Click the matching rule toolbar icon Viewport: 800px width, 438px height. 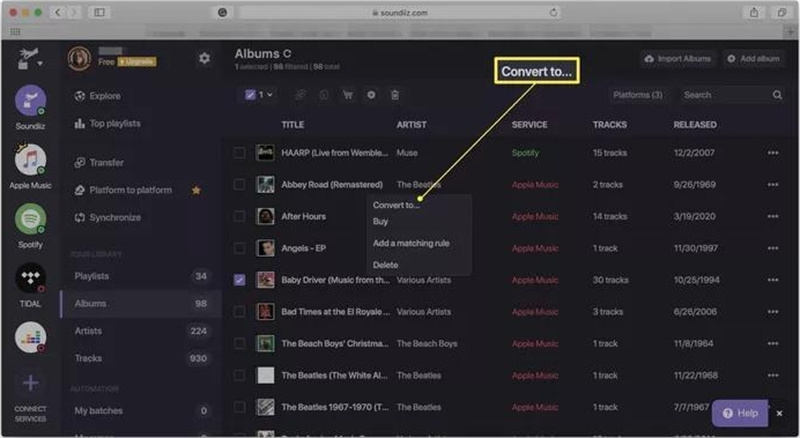pos(371,95)
